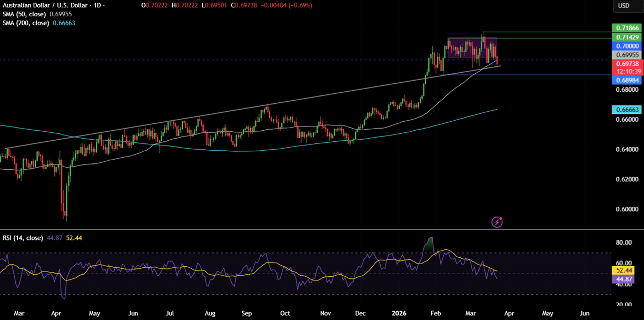The width and height of the screenshot is (644, 320).
Task: Click the red 0.69738 current price label
Action: (628, 63)
